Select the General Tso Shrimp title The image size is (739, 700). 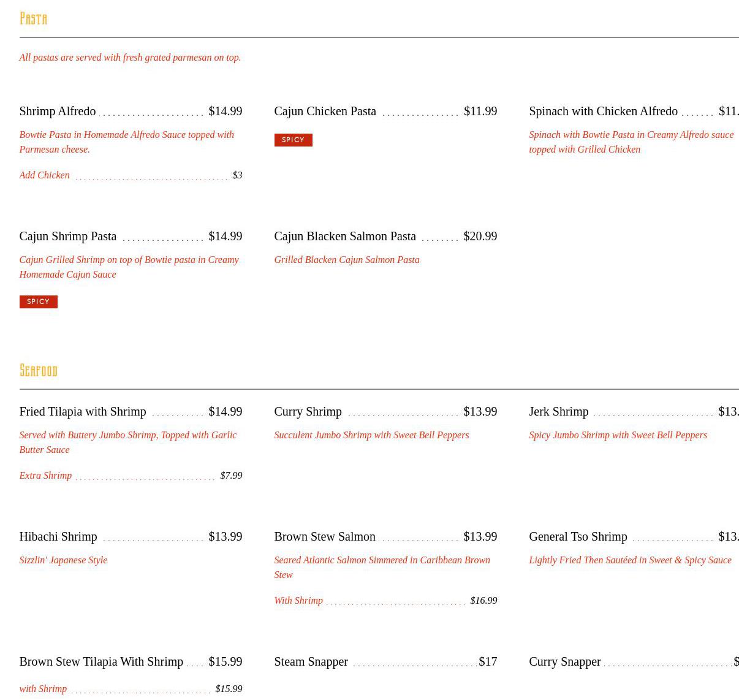578,536
